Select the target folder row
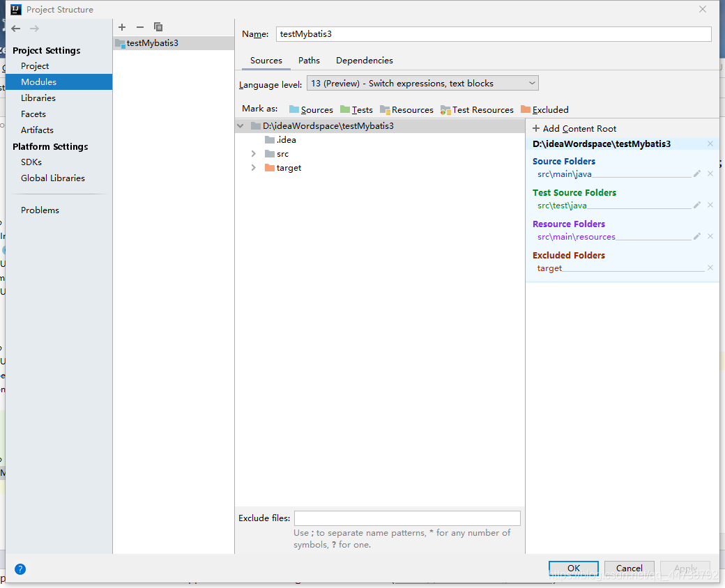Image resolution: width=725 pixels, height=588 pixels. point(379,168)
